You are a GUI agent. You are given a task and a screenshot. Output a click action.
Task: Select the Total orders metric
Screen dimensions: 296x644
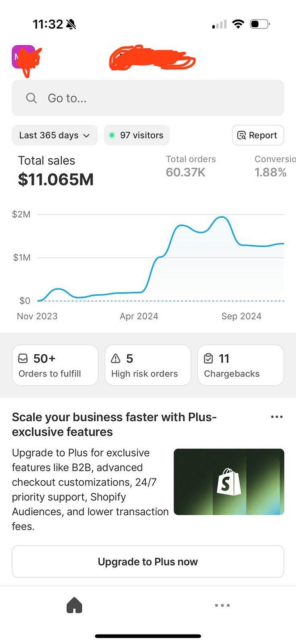click(191, 166)
